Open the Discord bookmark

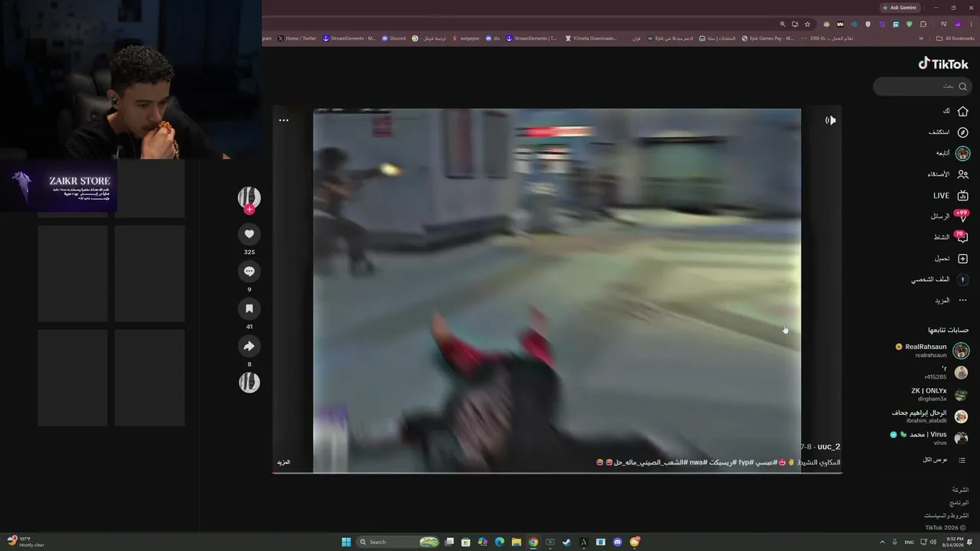(394, 38)
